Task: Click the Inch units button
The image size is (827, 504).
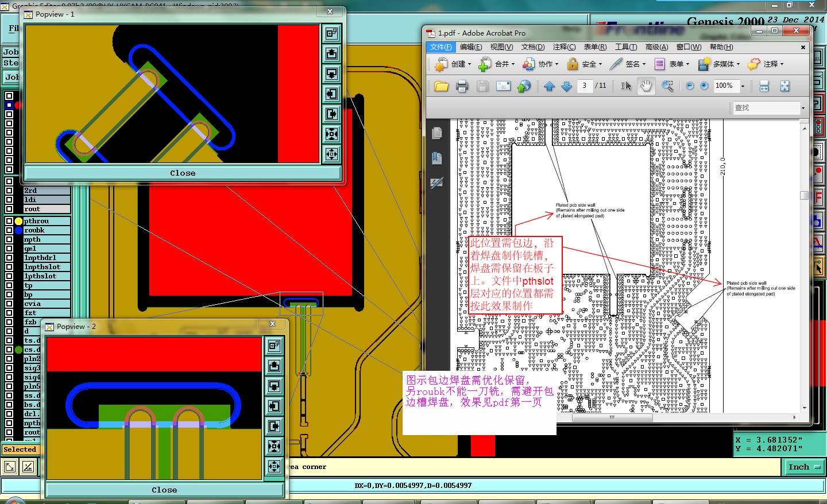Action: tap(804, 467)
